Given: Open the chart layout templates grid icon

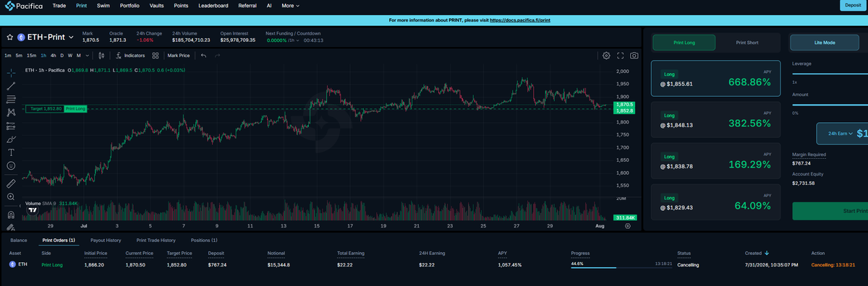Looking at the screenshot, I should [156, 55].
